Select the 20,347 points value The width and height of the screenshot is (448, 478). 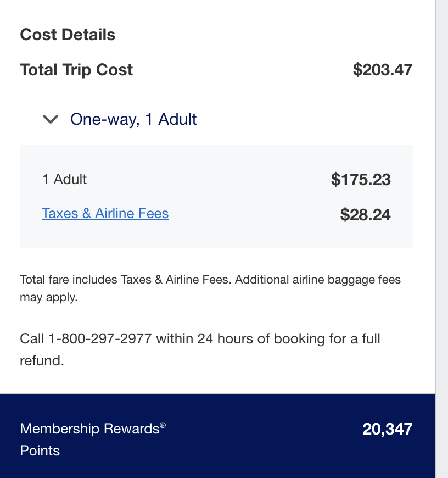387,429
